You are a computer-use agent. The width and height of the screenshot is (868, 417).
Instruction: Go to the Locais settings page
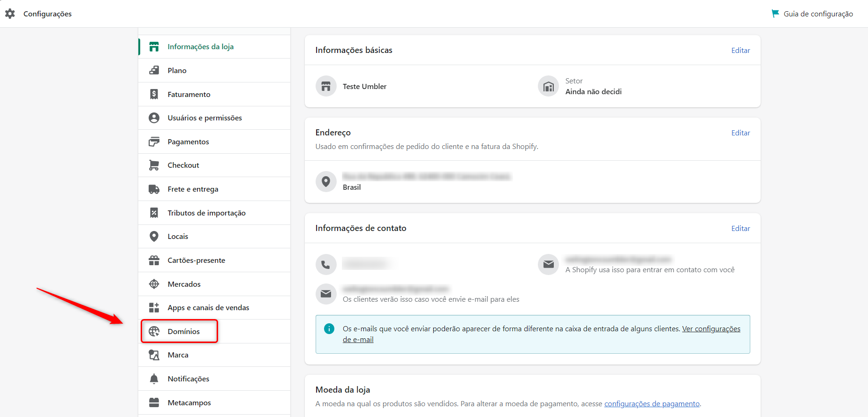[178, 237]
